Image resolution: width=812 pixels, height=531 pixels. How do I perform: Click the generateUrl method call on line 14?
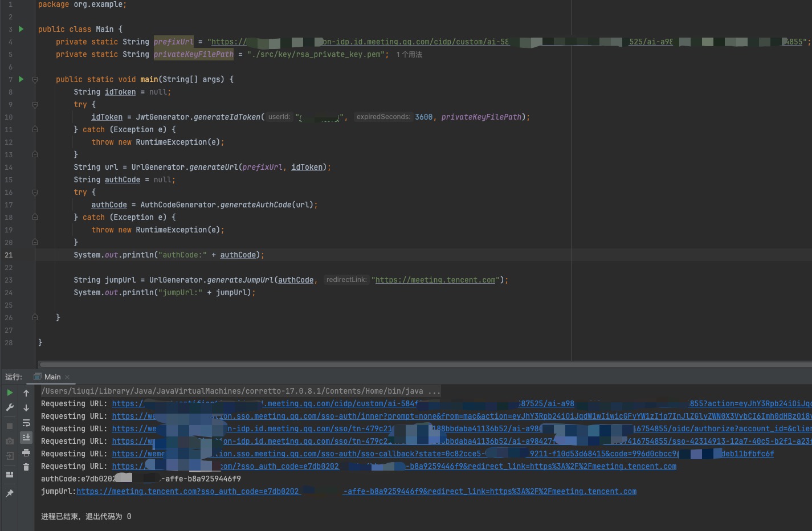(x=214, y=167)
